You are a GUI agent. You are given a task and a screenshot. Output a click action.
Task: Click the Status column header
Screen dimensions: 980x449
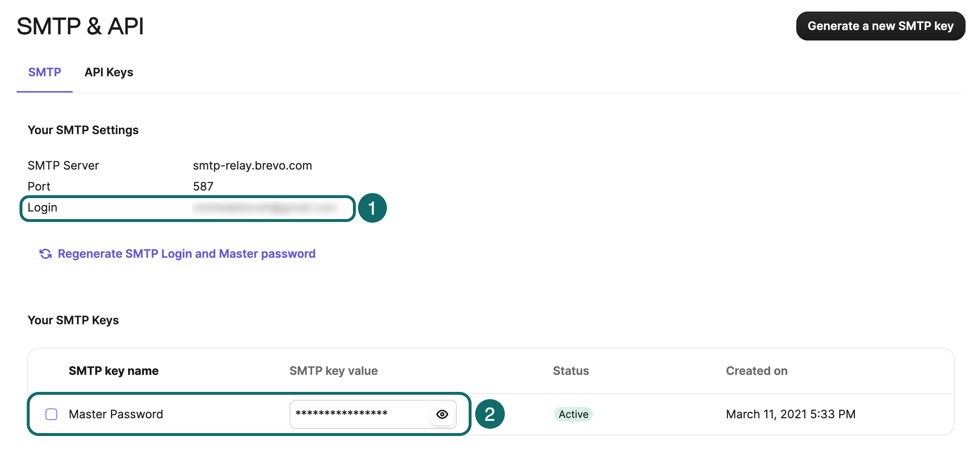(571, 371)
